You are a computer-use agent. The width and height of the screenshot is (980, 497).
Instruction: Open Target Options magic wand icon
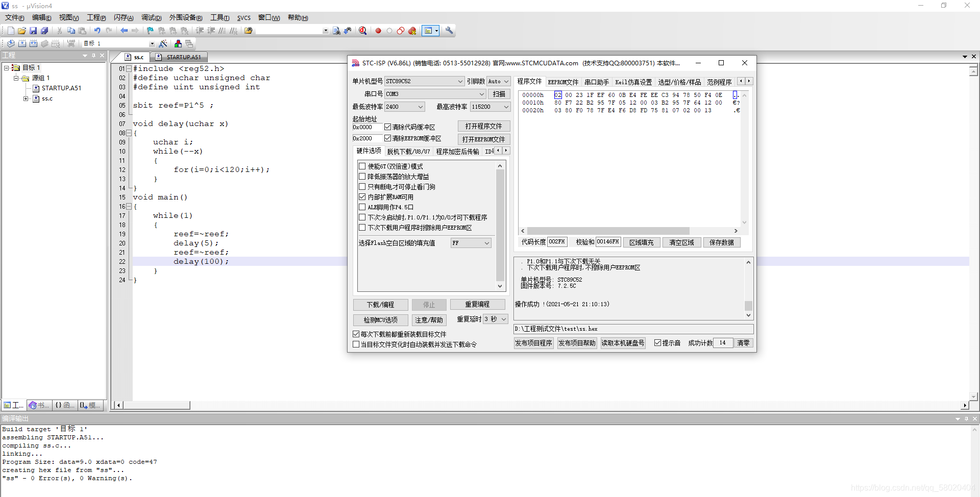pos(163,43)
